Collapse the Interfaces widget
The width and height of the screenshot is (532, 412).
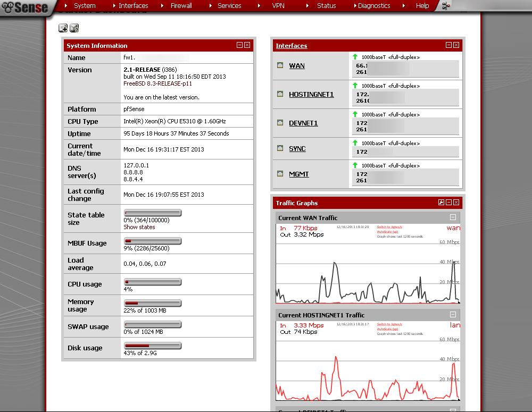448,45
